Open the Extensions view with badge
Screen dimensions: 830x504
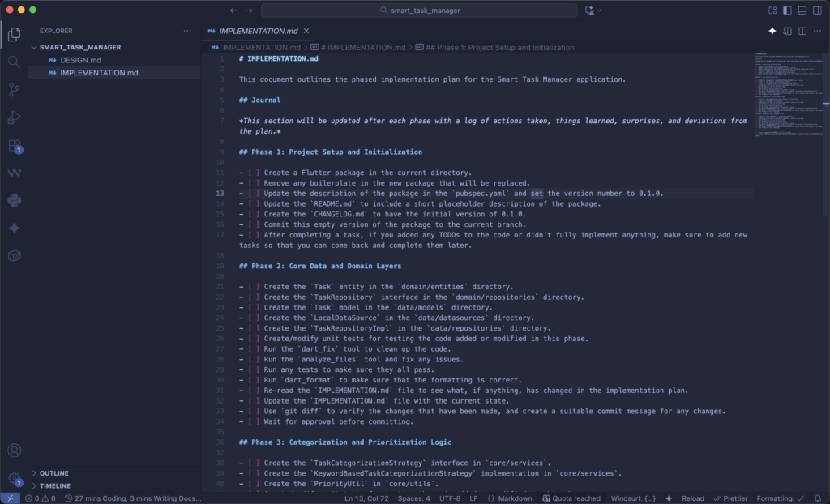14,146
